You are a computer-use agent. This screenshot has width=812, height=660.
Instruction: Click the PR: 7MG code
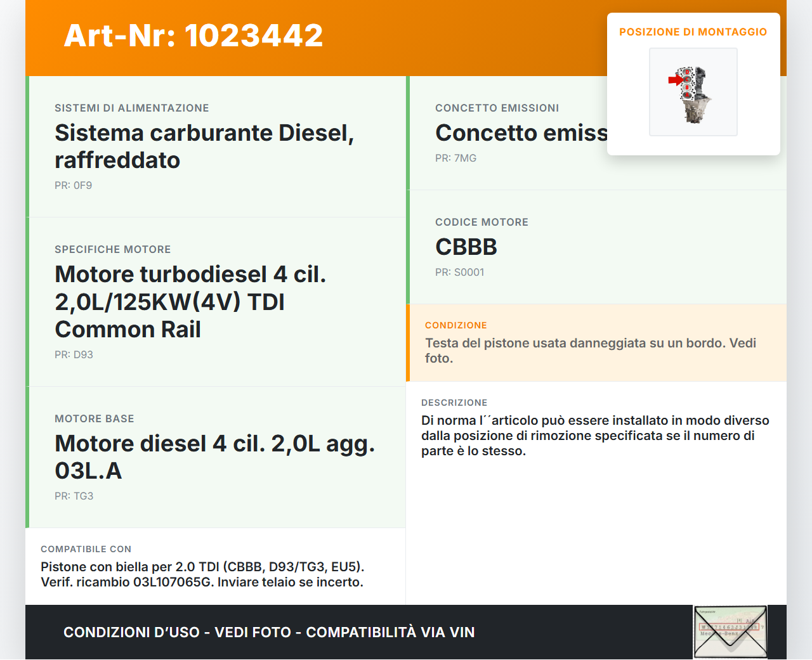(455, 158)
